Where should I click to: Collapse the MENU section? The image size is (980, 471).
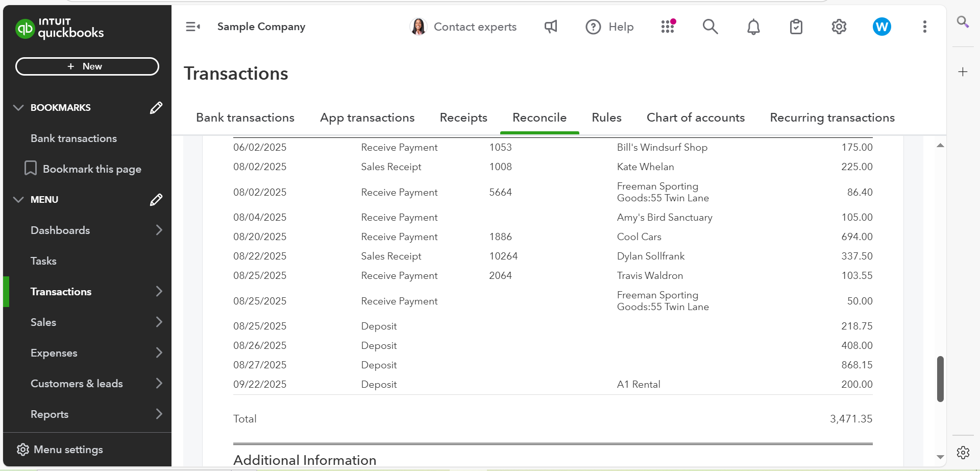point(18,200)
